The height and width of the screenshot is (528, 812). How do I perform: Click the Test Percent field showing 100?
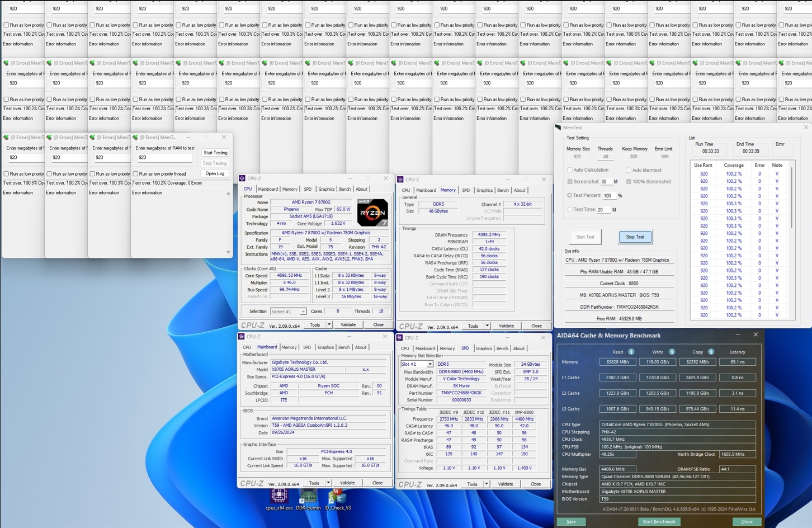click(609, 196)
